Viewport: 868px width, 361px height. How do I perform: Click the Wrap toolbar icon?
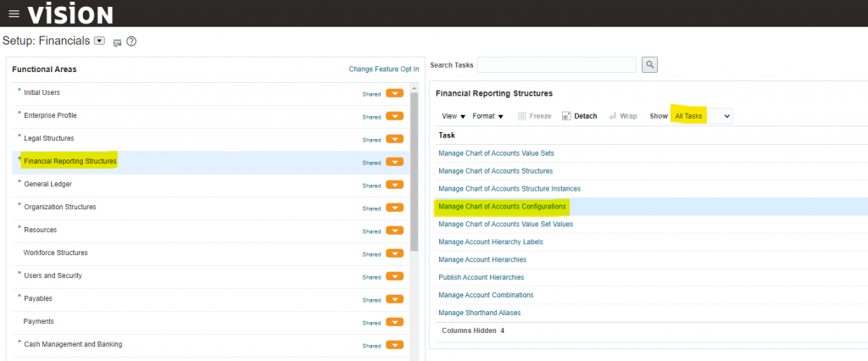[x=612, y=116]
